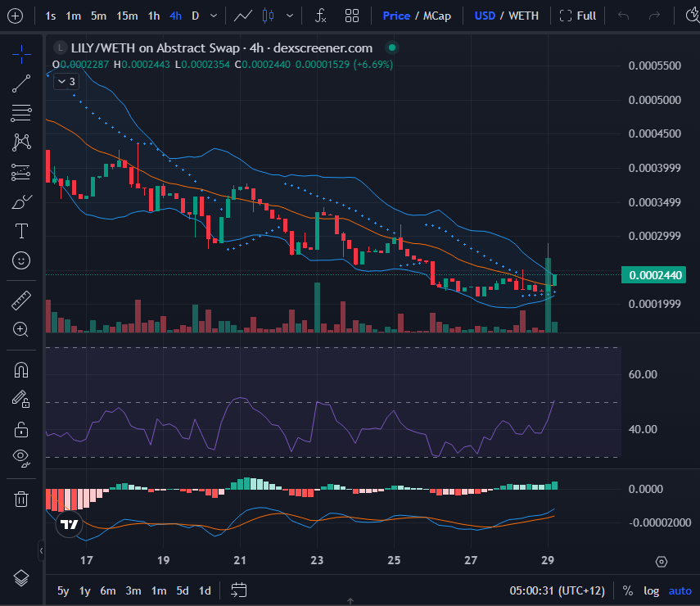Switch to 1h timeframe

coord(154,16)
